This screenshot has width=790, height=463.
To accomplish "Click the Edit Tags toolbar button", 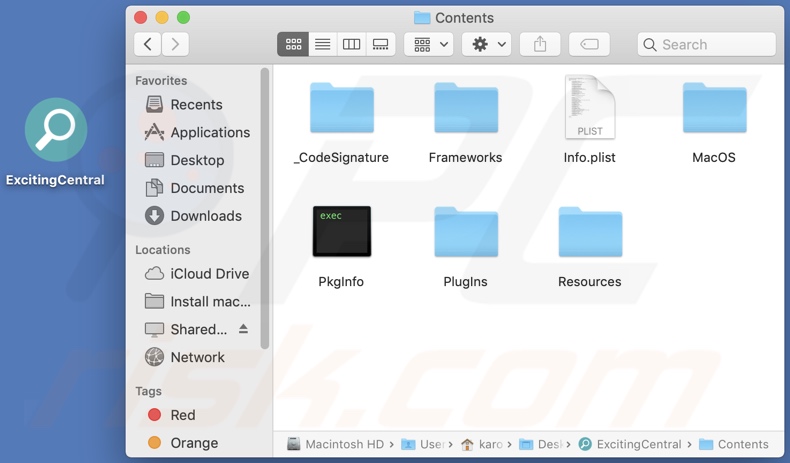I will 589,44.
